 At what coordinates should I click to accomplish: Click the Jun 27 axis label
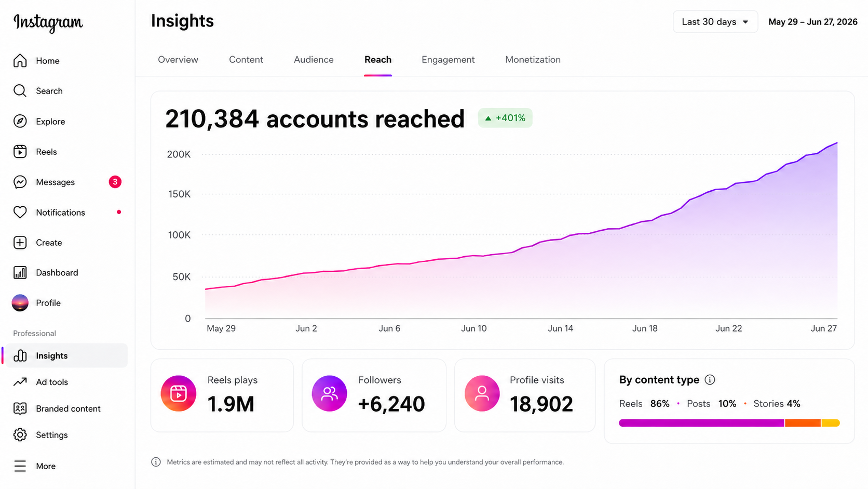(x=824, y=328)
